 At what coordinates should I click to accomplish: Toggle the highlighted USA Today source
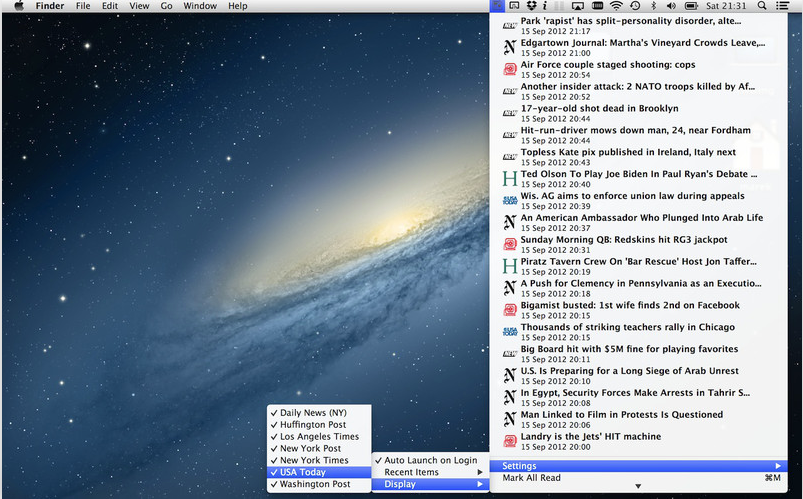(319, 472)
